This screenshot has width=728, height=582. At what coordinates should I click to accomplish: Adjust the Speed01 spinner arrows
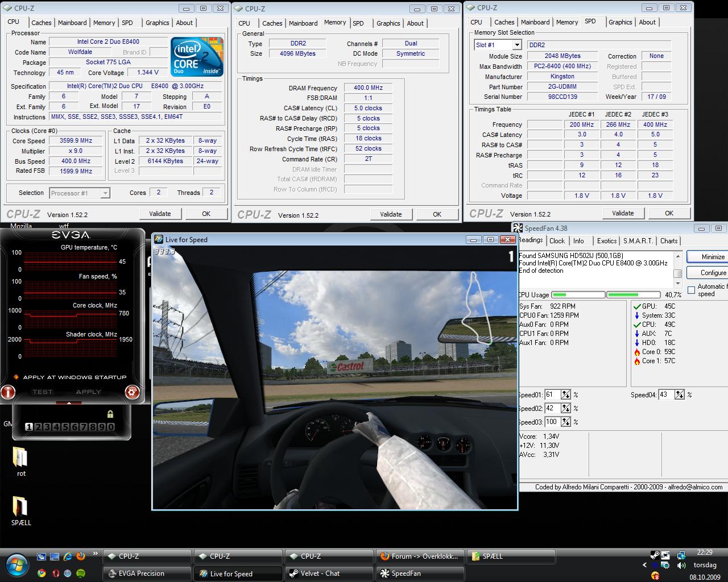[566, 394]
